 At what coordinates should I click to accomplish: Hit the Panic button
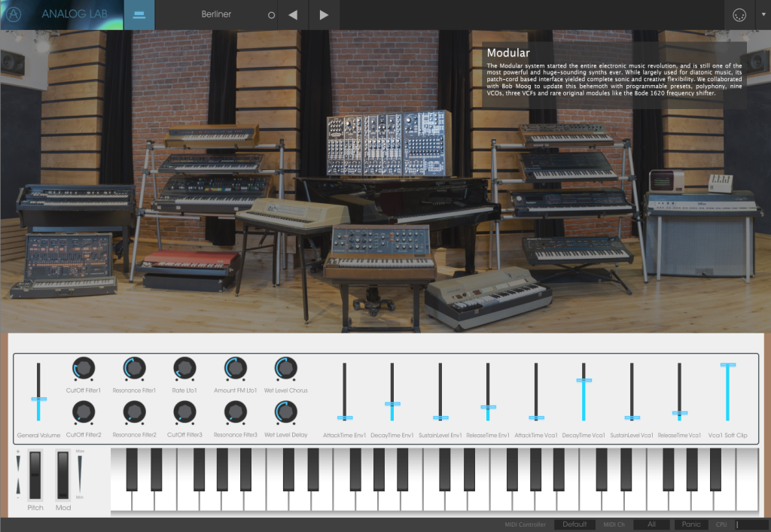click(691, 524)
